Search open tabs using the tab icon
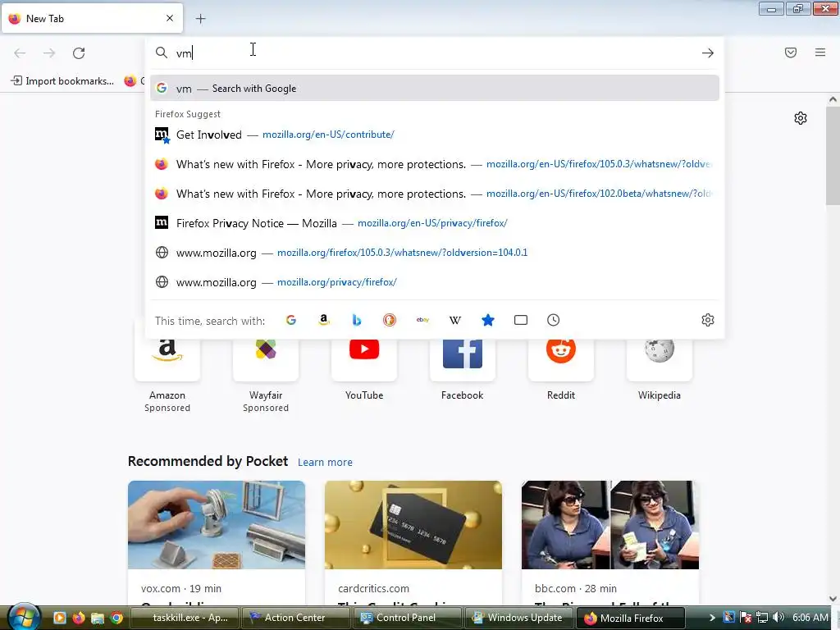 click(x=521, y=321)
